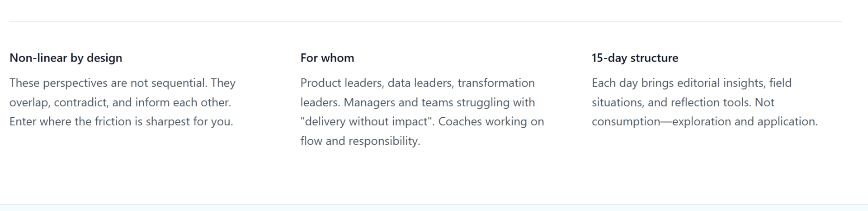This screenshot has height=211, width=868.
Task: Click the horizontal divider line at top
Action: point(425,21)
